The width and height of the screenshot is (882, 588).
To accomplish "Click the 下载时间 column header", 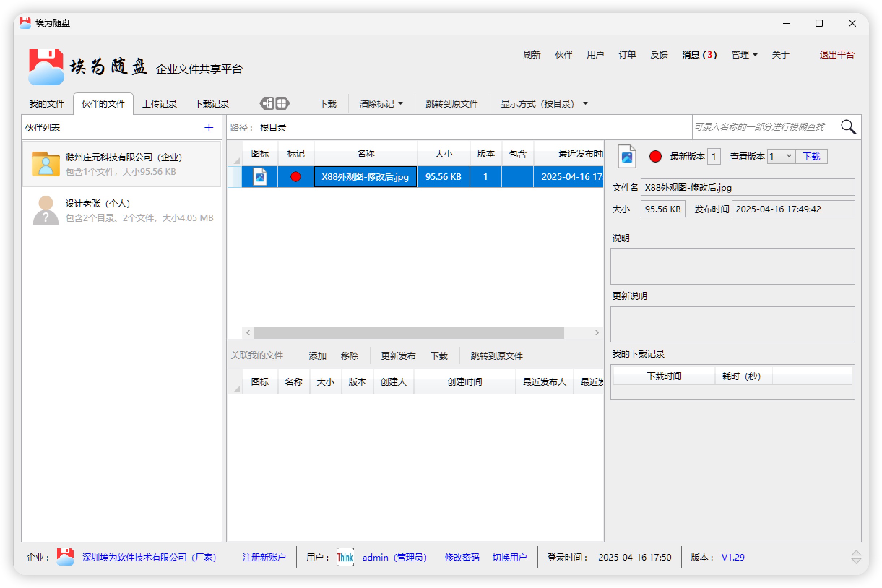I will [664, 376].
